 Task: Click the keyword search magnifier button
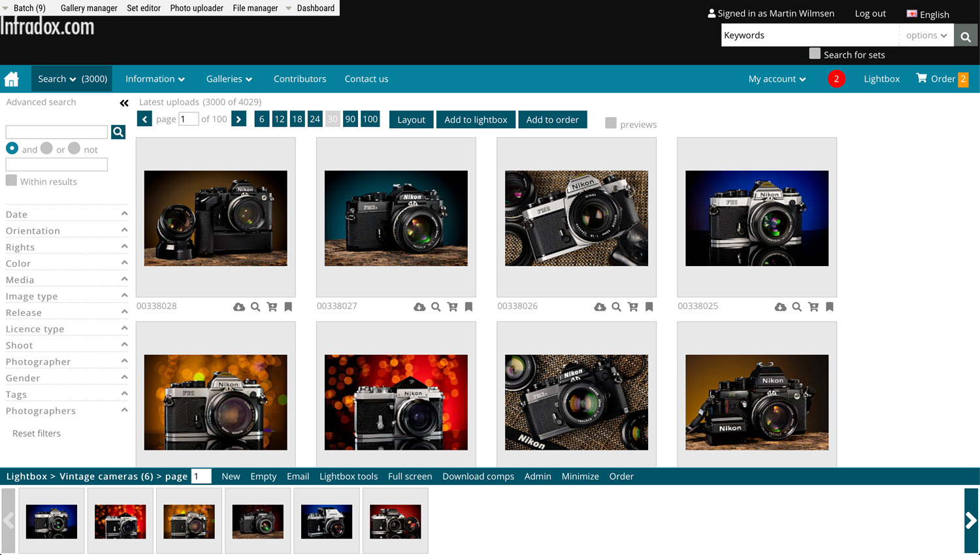966,36
